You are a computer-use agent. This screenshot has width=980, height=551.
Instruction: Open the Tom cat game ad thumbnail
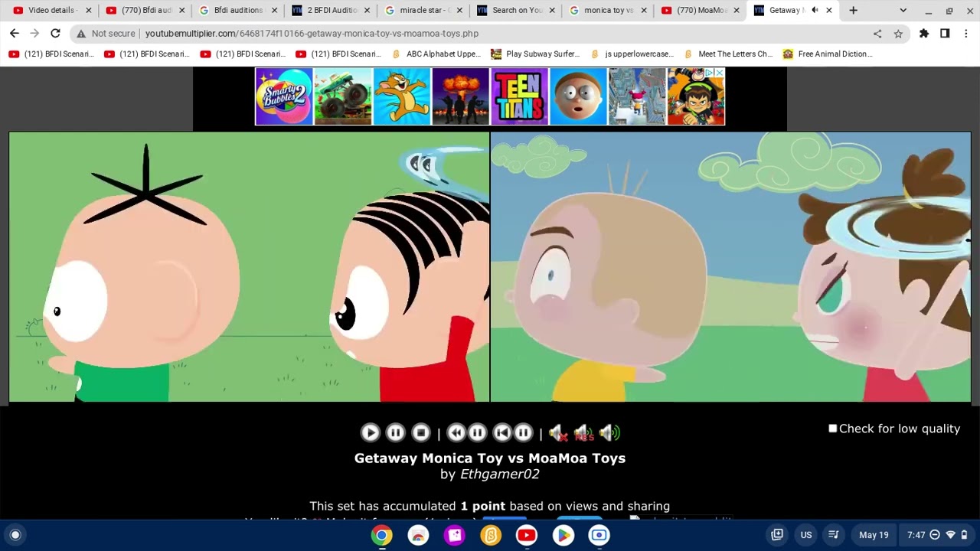[402, 96]
